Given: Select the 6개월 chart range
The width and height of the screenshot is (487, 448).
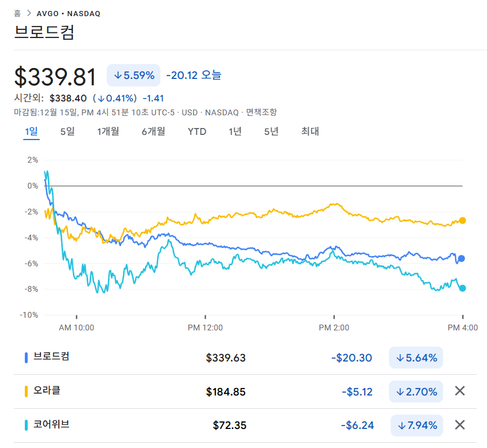Looking at the screenshot, I should coord(153,131).
